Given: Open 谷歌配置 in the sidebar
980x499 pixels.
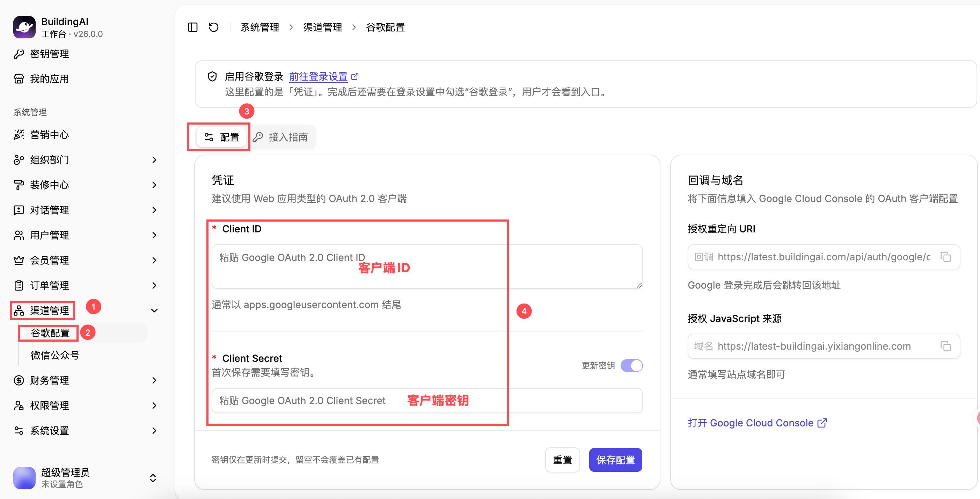Looking at the screenshot, I should pyautogui.click(x=50, y=333).
